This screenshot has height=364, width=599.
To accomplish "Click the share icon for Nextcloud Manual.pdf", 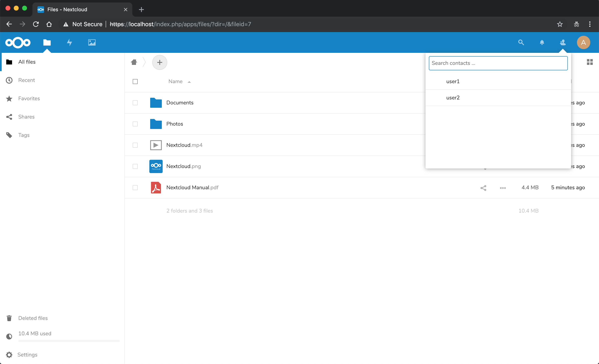I will pyautogui.click(x=483, y=188).
